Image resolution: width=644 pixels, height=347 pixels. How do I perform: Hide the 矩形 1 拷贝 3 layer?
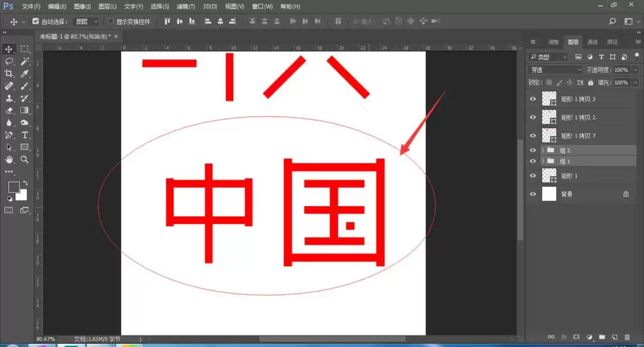(x=533, y=99)
